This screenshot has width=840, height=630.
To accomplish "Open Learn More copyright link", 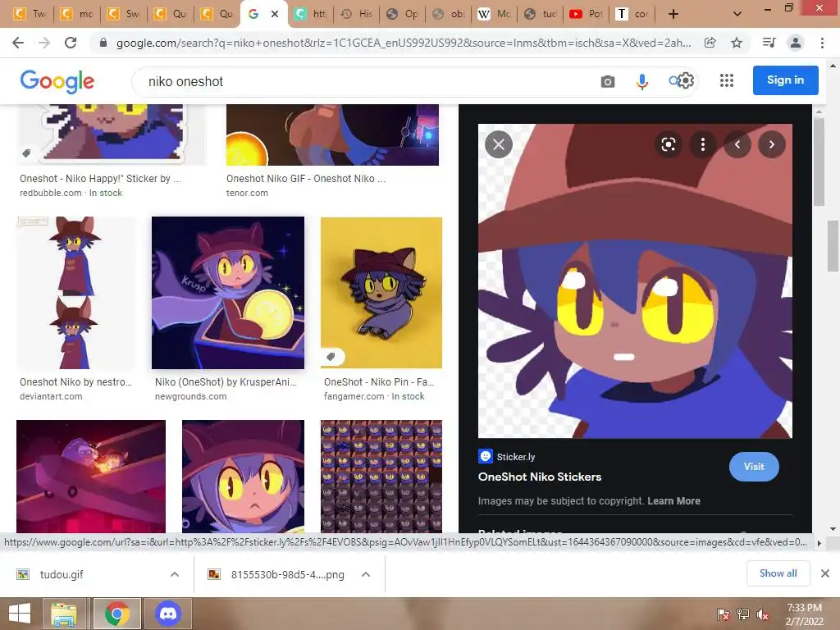I will click(x=673, y=501).
